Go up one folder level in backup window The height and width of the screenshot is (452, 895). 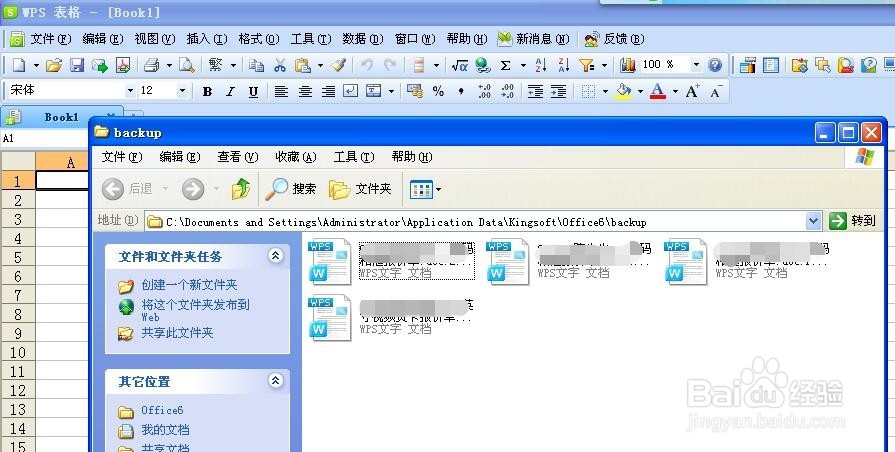pyautogui.click(x=241, y=188)
